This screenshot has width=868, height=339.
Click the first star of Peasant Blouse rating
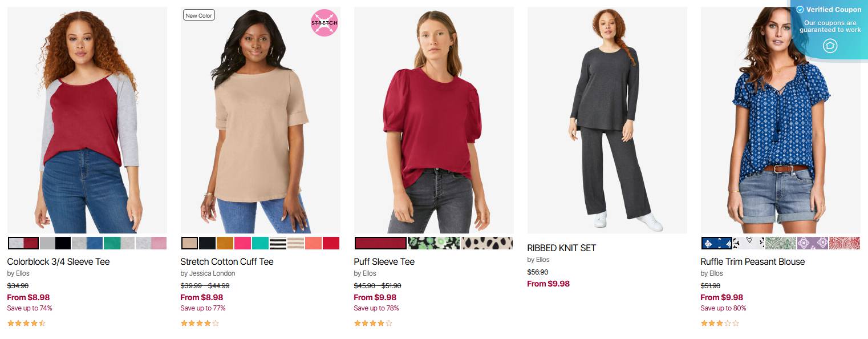click(x=704, y=323)
